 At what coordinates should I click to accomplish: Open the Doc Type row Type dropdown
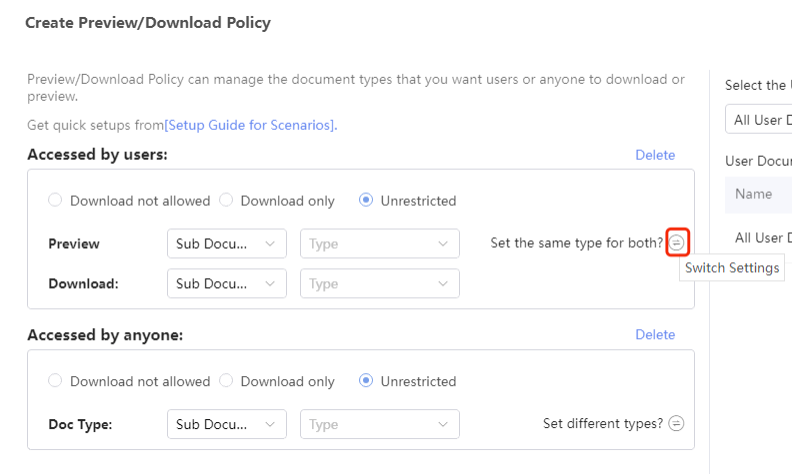380,424
